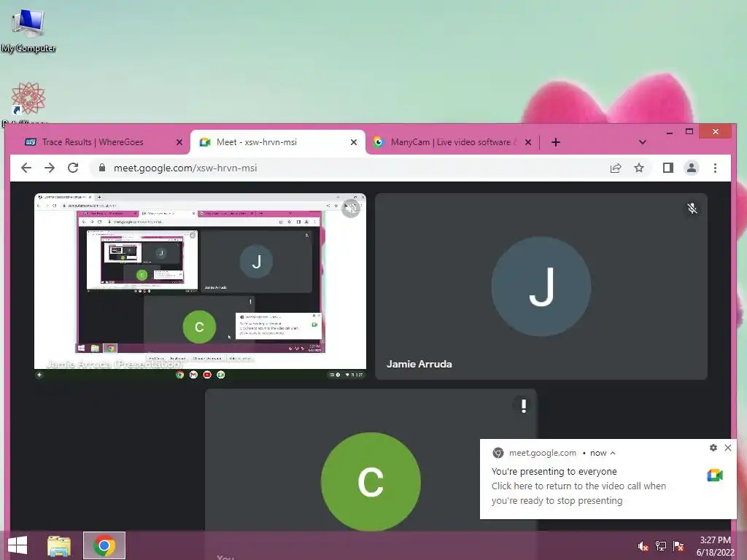Open the Windows Start menu
Image resolution: width=747 pixels, height=560 pixels.
[18, 545]
